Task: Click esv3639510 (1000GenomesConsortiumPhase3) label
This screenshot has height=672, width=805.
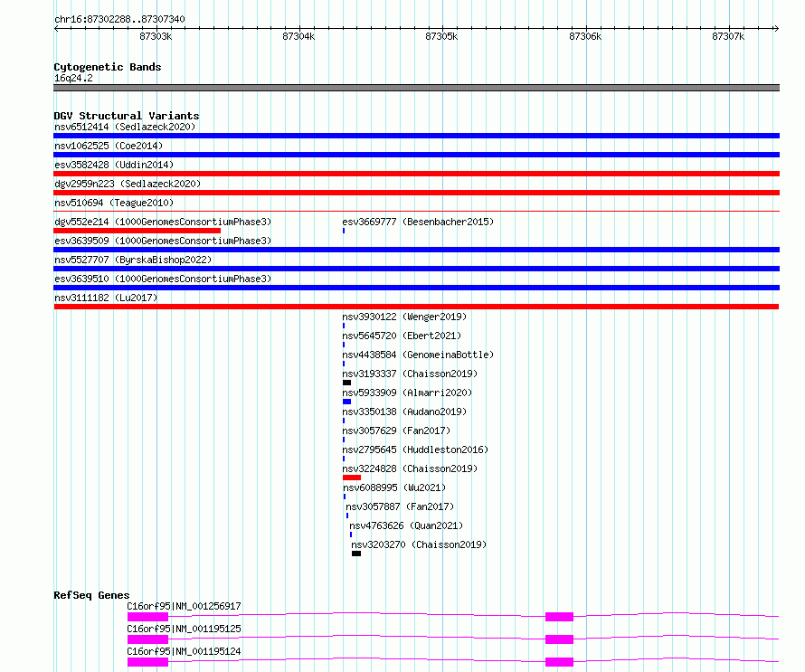Action: coord(163,279)
